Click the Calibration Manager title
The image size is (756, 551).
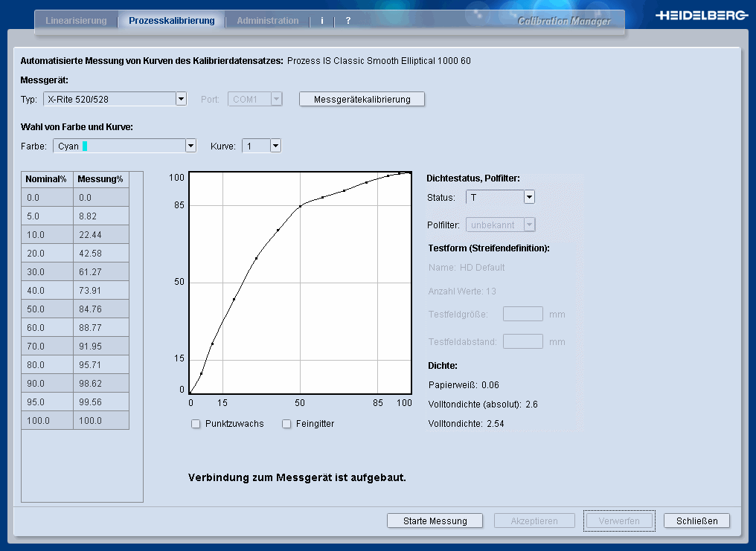(563, 21)
